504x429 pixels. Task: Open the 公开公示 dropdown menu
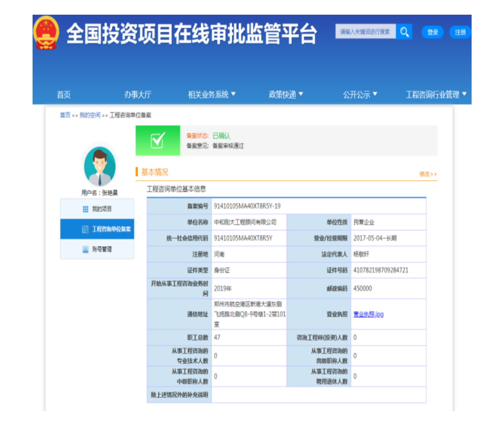[x=360, y=95]
